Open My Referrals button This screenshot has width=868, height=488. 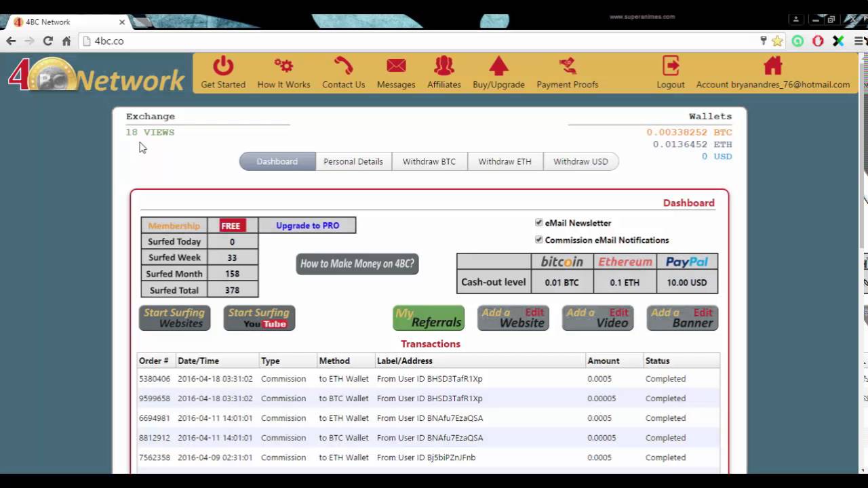(429, 318)
